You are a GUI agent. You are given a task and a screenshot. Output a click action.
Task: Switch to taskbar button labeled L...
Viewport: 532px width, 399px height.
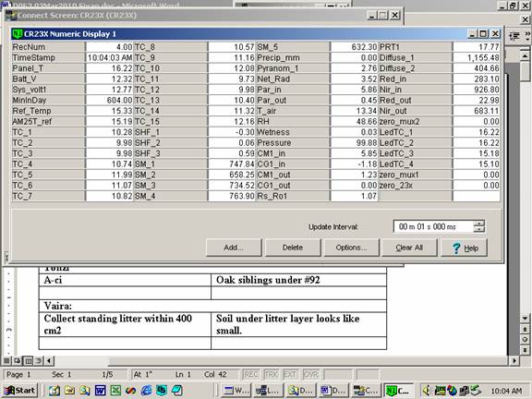(x=268, y=391)
